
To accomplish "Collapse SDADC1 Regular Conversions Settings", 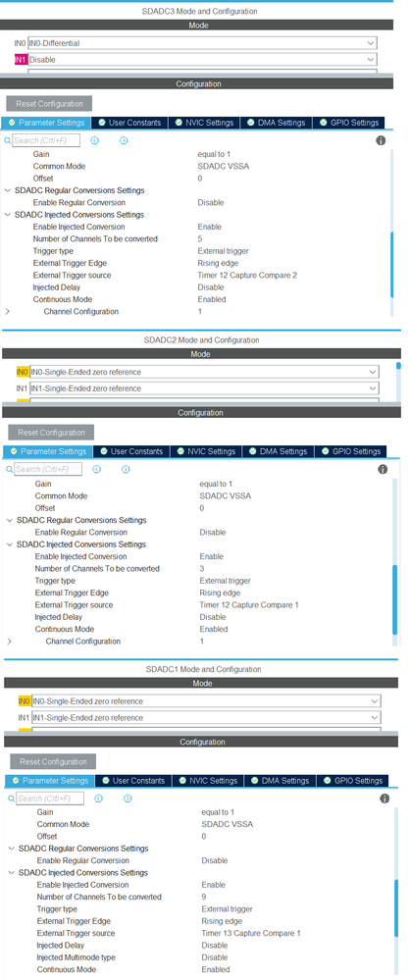I will pyautogui.click(x=12, y=849).
